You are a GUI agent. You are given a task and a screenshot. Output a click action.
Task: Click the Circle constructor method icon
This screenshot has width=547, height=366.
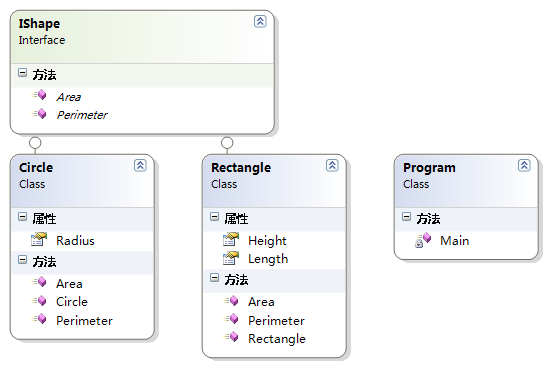point(39,301)
